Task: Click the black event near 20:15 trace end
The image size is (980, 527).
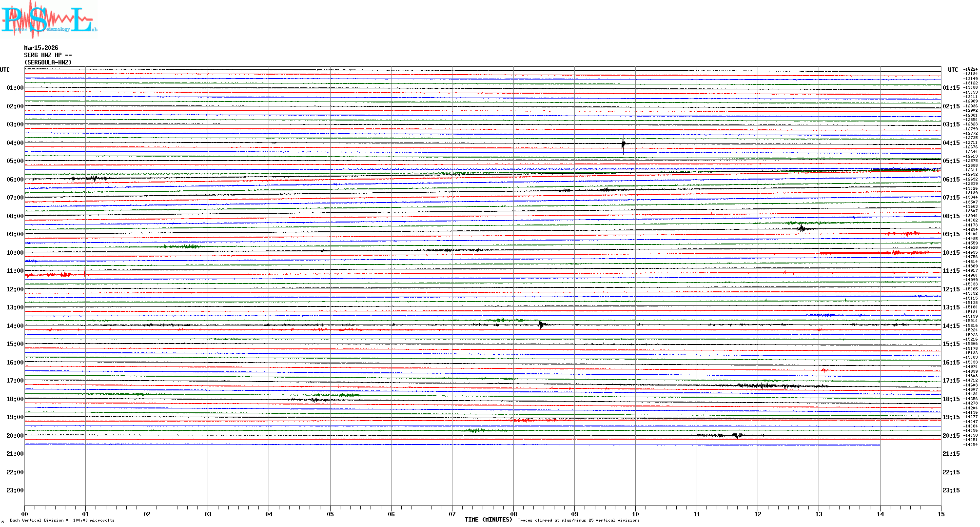Action: pos(737,435)
